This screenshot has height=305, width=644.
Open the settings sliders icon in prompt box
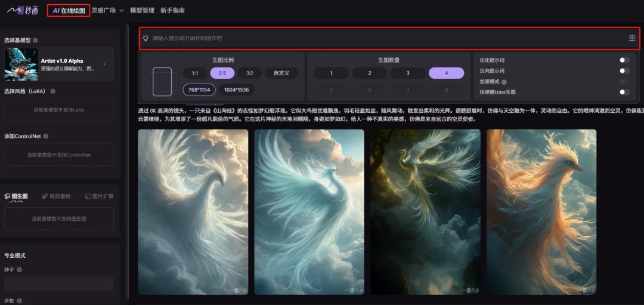(631, 38)
